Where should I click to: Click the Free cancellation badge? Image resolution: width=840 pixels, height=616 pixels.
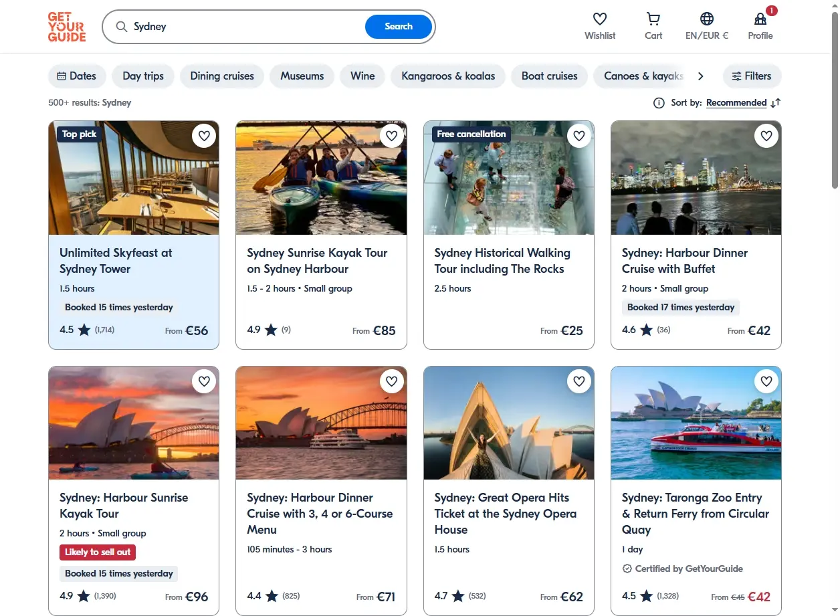click(x=471, y=134)
